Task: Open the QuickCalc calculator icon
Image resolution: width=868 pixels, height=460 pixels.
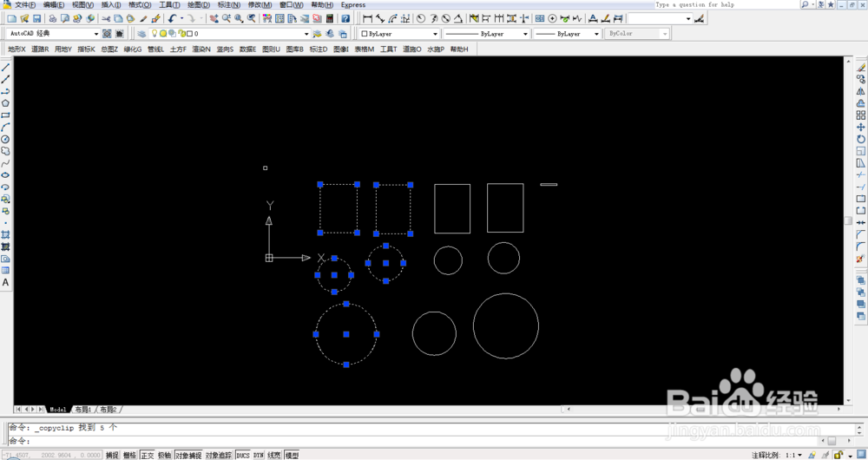Action: (x=330, y=19)
